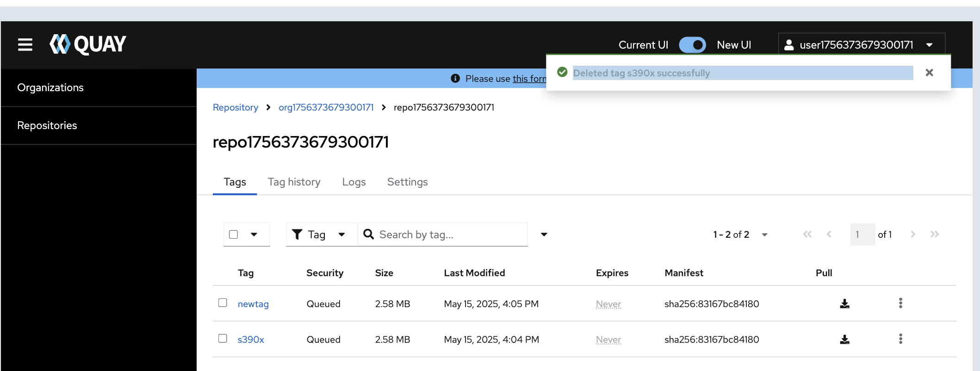Click the search magnifier icon
980x371 pixels.
(368, 235)
